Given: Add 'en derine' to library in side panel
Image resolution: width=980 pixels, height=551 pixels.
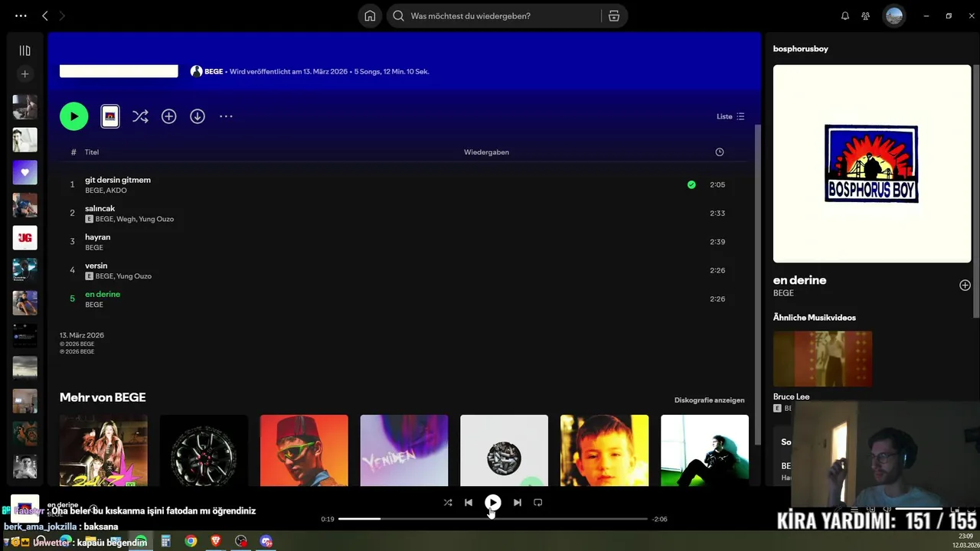Looking at the screenshot, I should coord(965,285).
